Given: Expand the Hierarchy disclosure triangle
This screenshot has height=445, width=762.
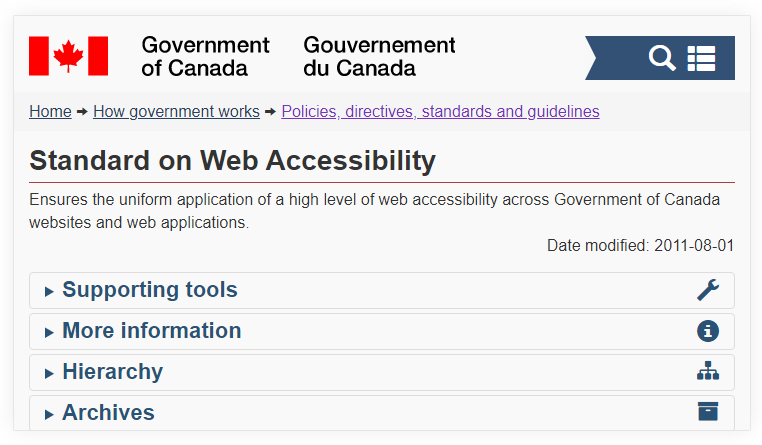Looking at the screenshot, I should (x=49, y=373).
